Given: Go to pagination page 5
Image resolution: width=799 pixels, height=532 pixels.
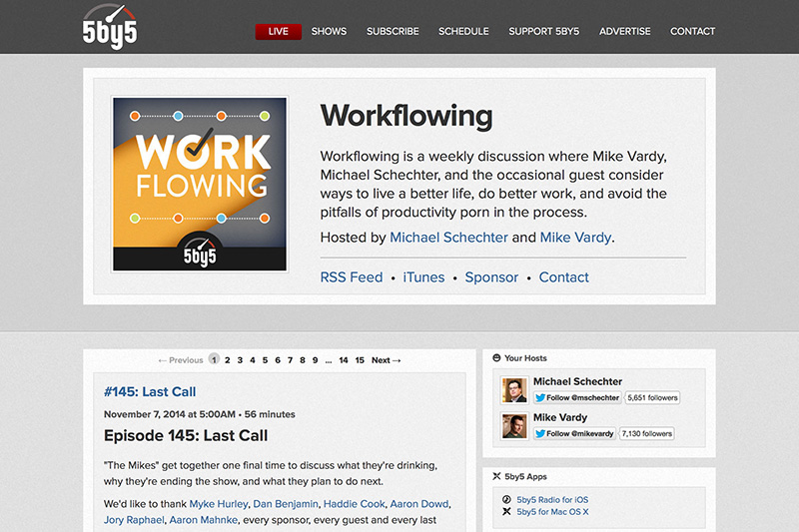Looking at the screenshot, I should tap(265, 360).
